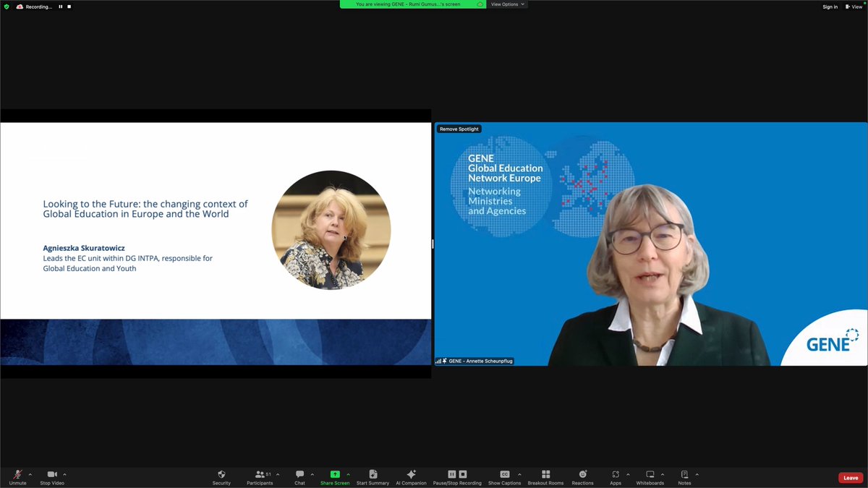
Task: Leave the meeting
Action: (x=851, y=478)
